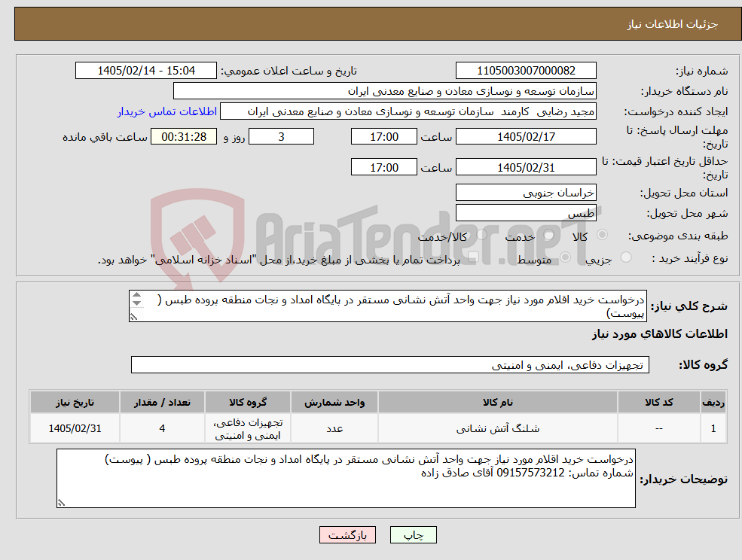
Task: Click the واحد شمارش column header
Action: (x=334, y=402)
